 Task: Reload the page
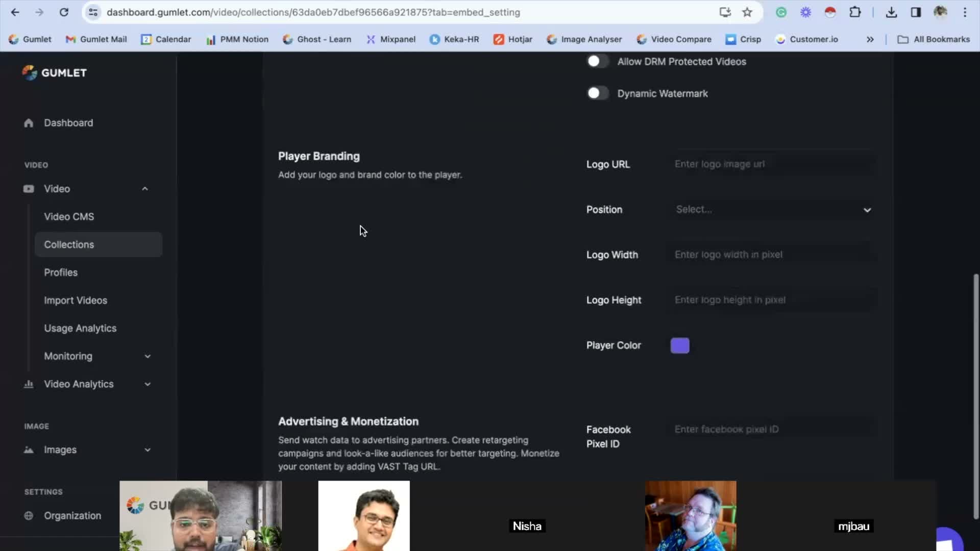tap(64, 12)
